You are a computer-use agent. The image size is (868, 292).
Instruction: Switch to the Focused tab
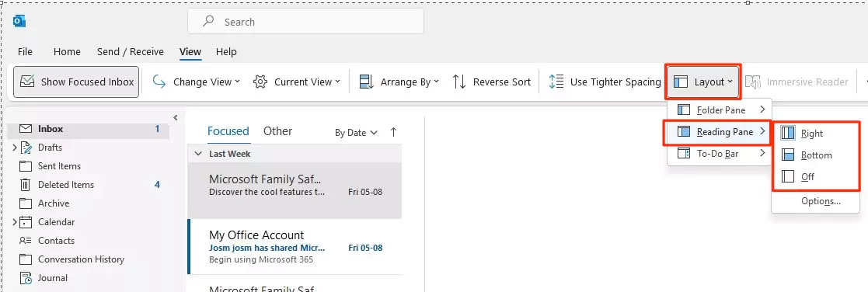pos(228,131)
